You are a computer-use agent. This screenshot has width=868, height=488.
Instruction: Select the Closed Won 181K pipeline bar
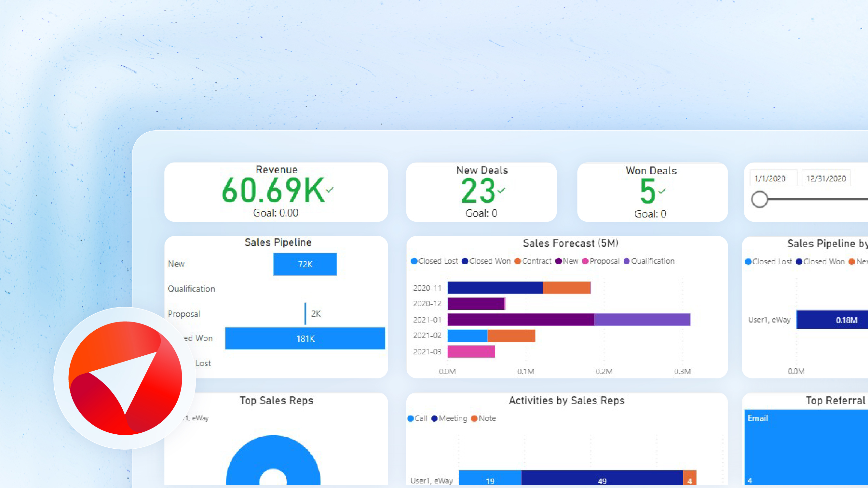coord(305,338)
